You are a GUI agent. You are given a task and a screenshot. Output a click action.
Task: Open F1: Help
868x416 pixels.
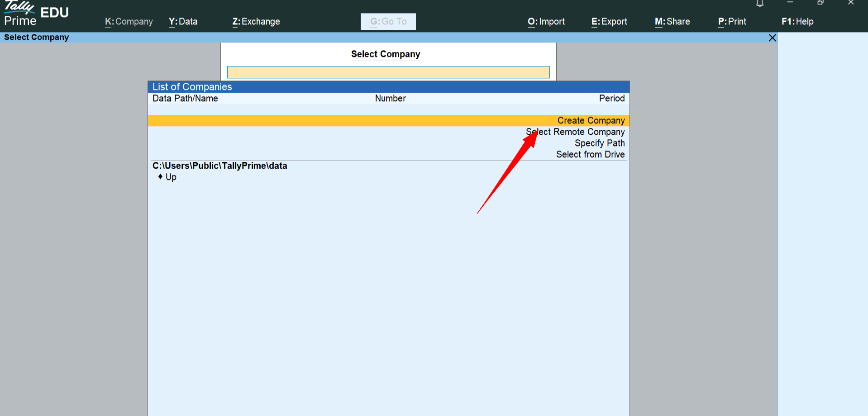click(797, 22)
